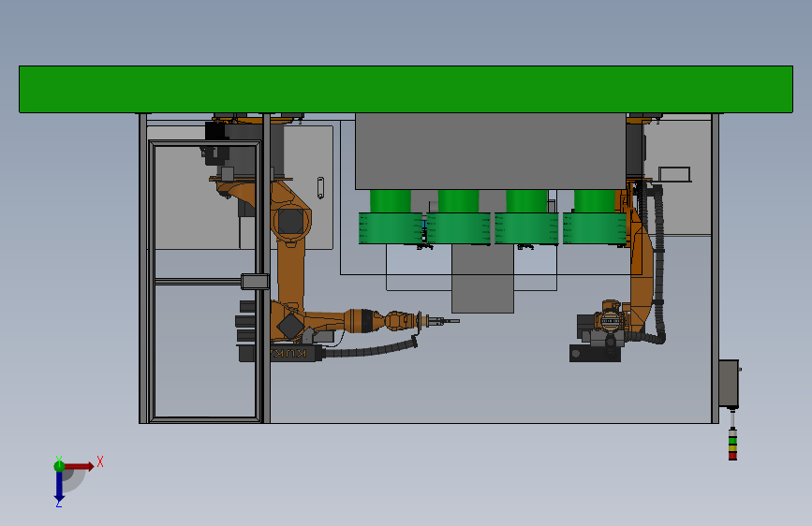812x526 pixels.
Task: Click the red X axis arrow of the triad
Action: [81, 466]
